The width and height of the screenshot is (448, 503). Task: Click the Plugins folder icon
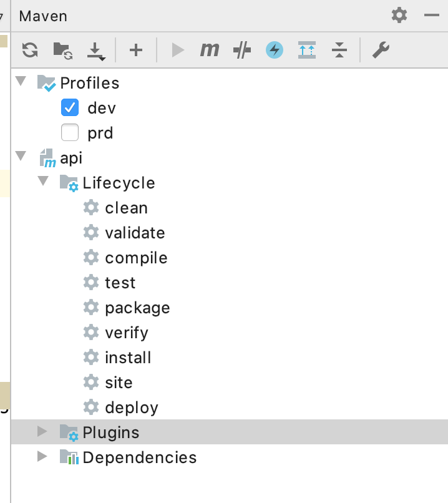[x=69, y=432]
